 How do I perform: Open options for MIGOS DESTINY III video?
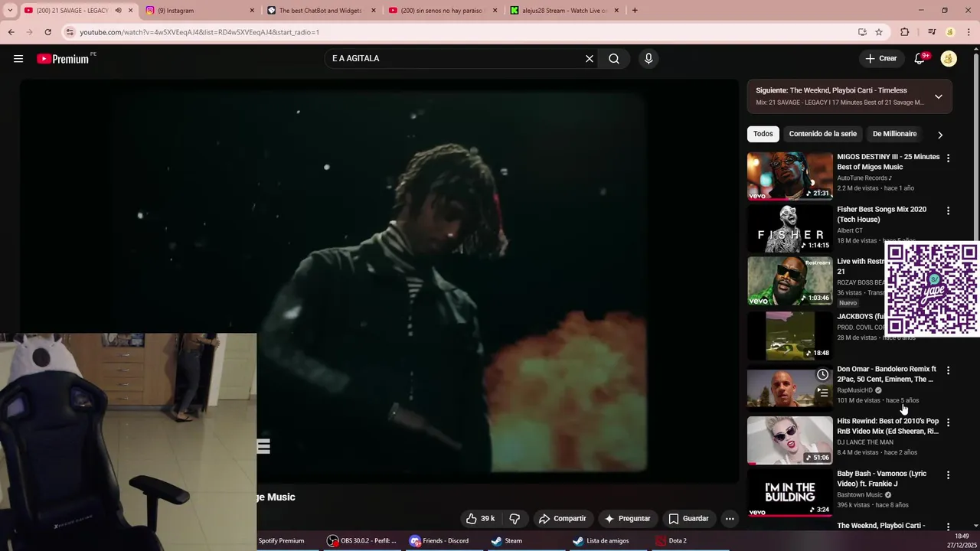948,158
